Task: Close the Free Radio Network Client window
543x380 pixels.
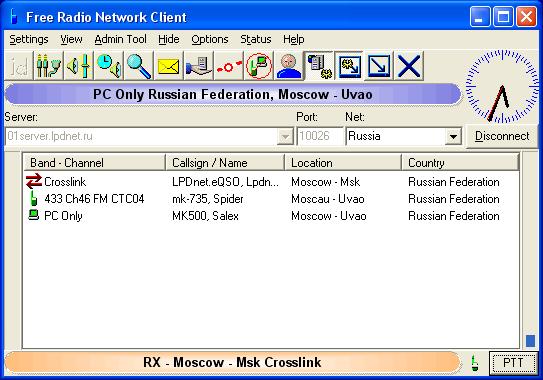Action: pos(526,16)
